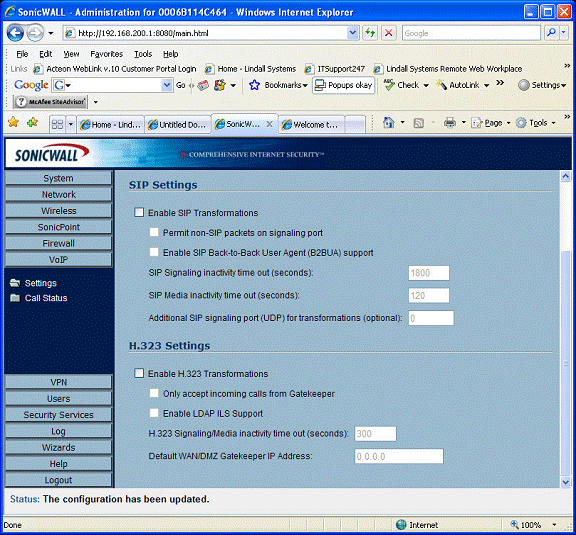The image size is (576, 535).
Task: Click the Add to Favorites star-plus icon
Action: coord(32,122)
